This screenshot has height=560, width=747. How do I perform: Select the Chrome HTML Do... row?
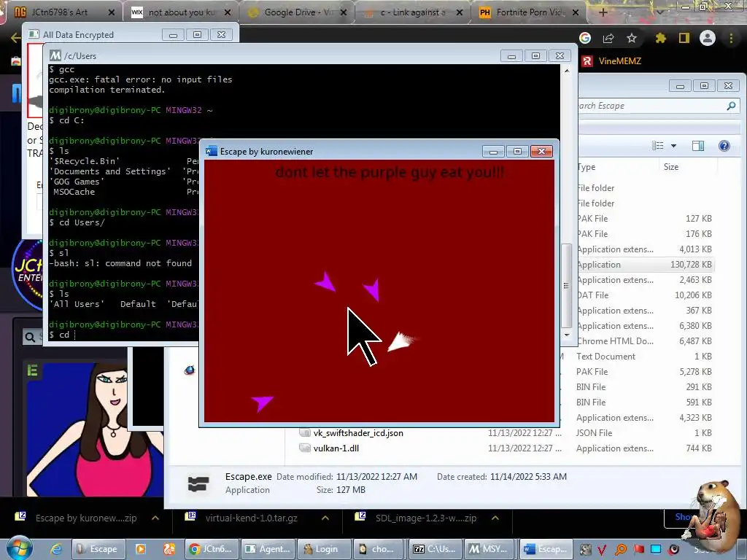tap(644, 341)
